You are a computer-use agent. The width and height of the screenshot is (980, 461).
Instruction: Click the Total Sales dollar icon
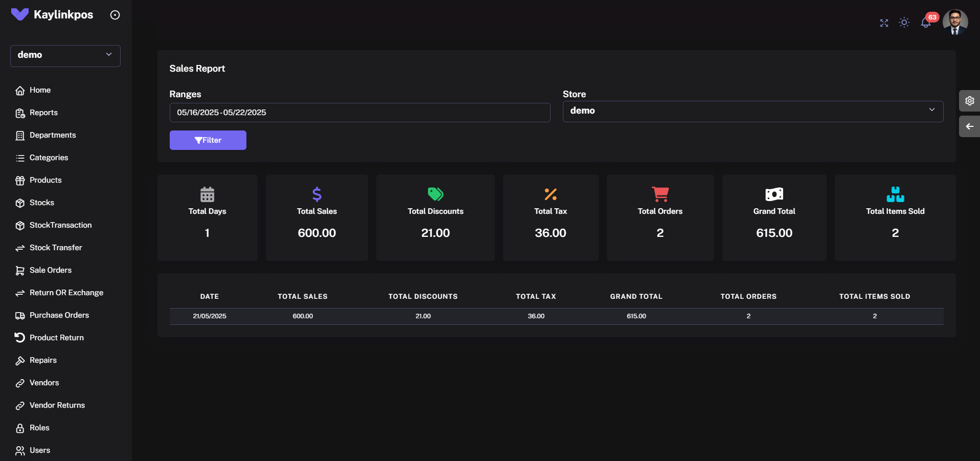[317, 194]
